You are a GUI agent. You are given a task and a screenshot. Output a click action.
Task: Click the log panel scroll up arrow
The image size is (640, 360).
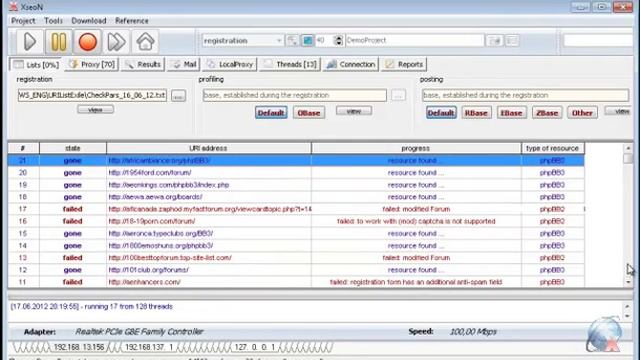pos(627,306)
